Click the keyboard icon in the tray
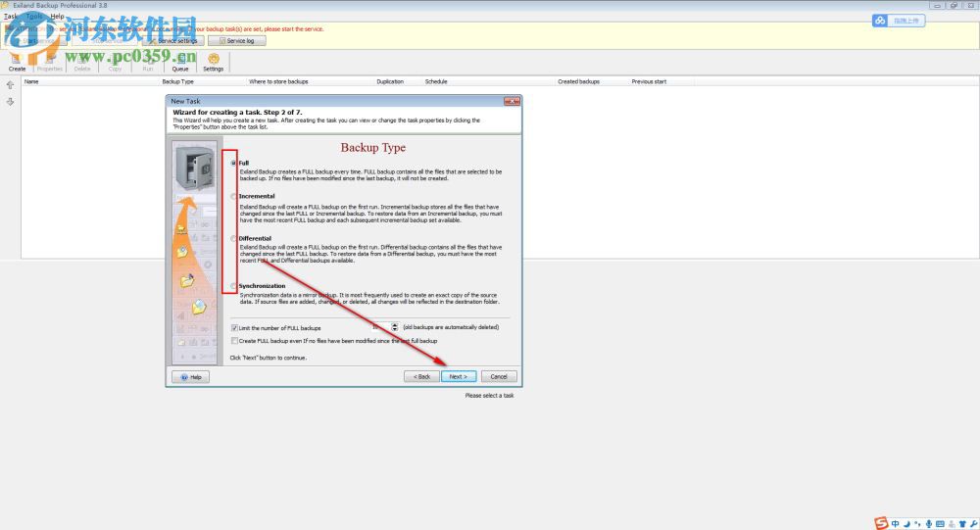980x530 pixels. (x=940, y=524)
